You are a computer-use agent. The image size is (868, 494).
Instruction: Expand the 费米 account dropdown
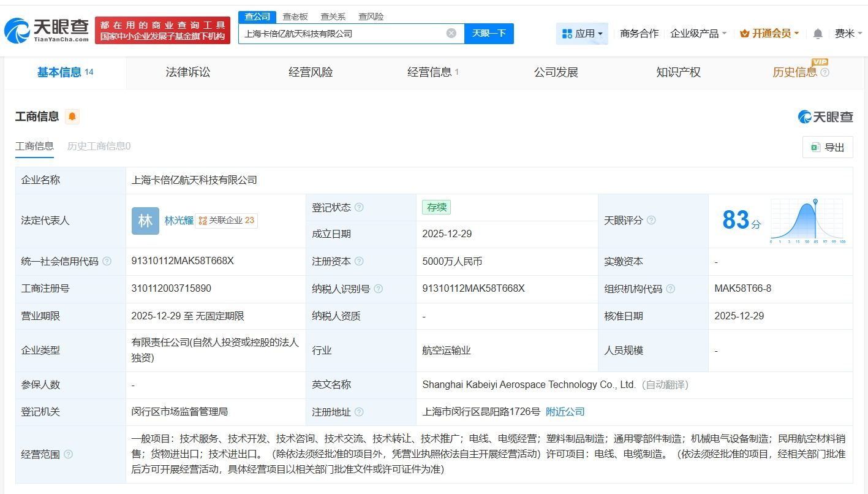coord(848,34)
